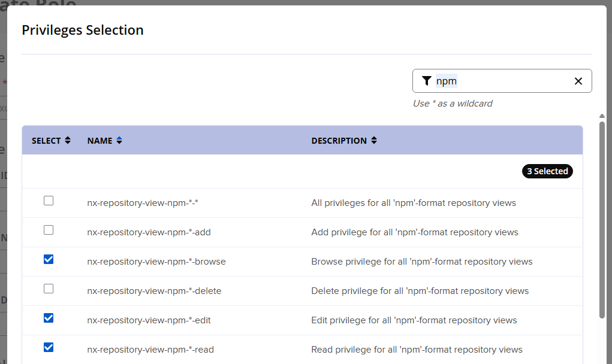Image resolution: width=612 pixels, height=364 pixels.
Task: Click the SELECT column header
Action: click(46, 141)
